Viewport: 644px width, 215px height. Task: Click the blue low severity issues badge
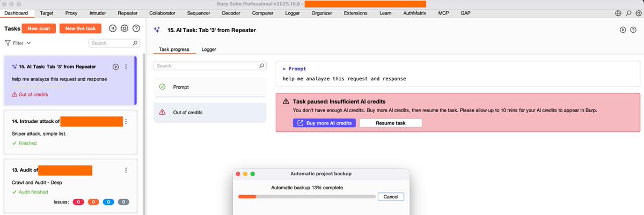(x=108, y=202)
